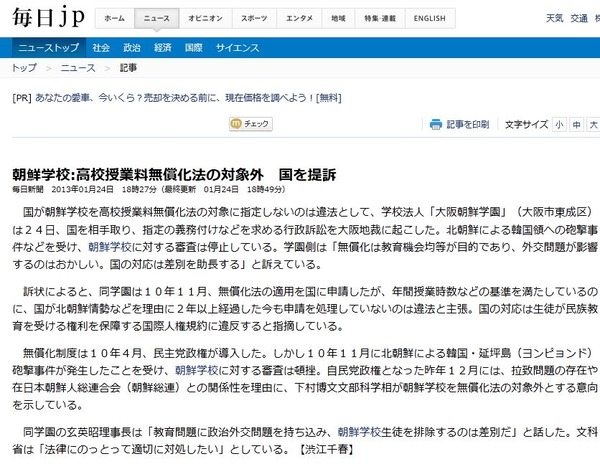Open the 交通 link
Viewport: 600px width, 464px height.
(x=579, y=18)
